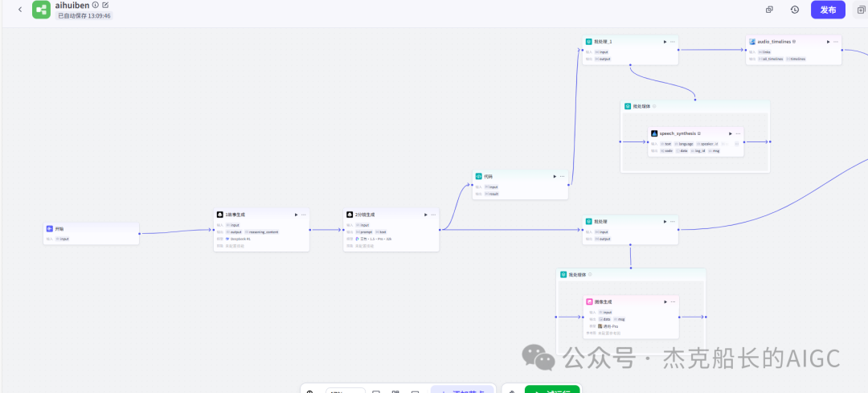
Task: Run the speech_synthesis node
Action: (x=731, y=133)
